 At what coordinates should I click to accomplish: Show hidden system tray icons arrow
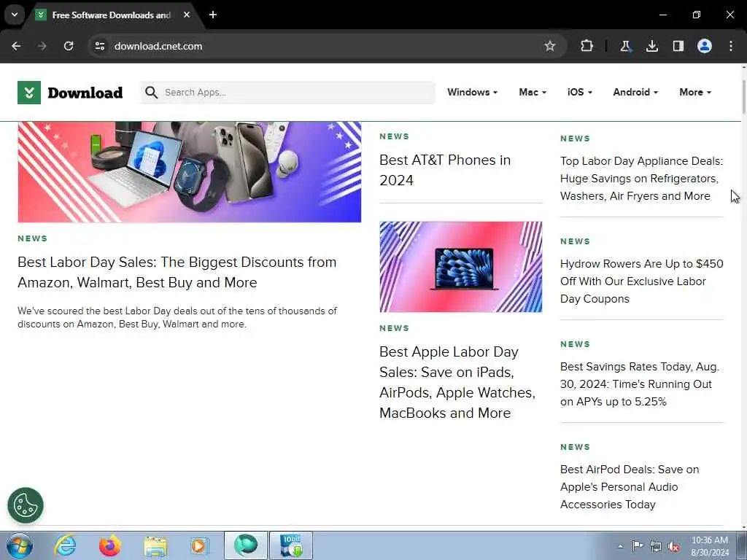[620, 546]
